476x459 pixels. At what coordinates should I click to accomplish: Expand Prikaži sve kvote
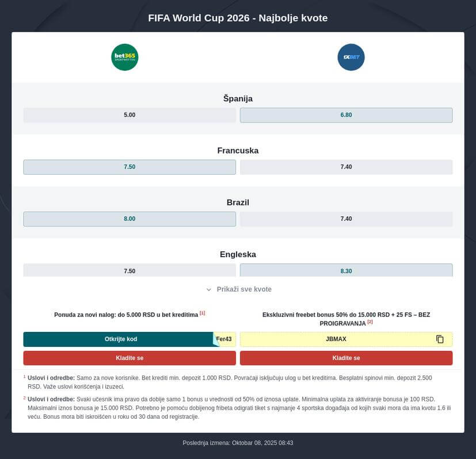(238, 289)
